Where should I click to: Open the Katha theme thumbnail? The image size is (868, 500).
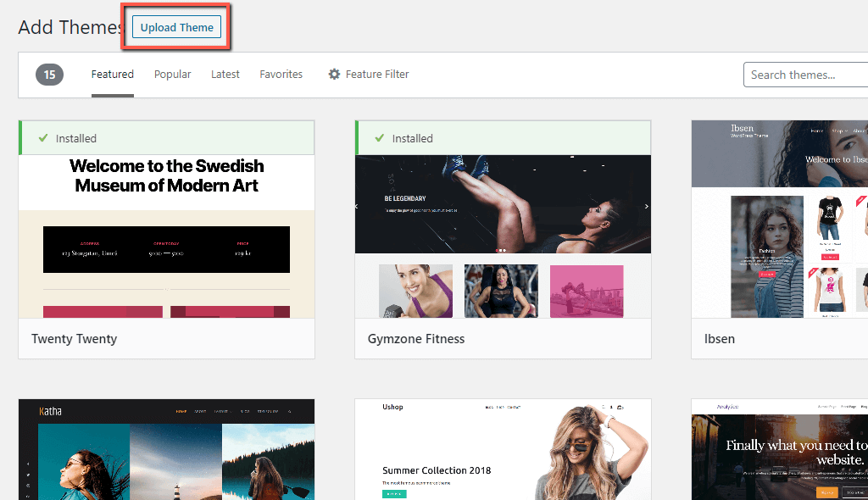(x=167, y=450)
